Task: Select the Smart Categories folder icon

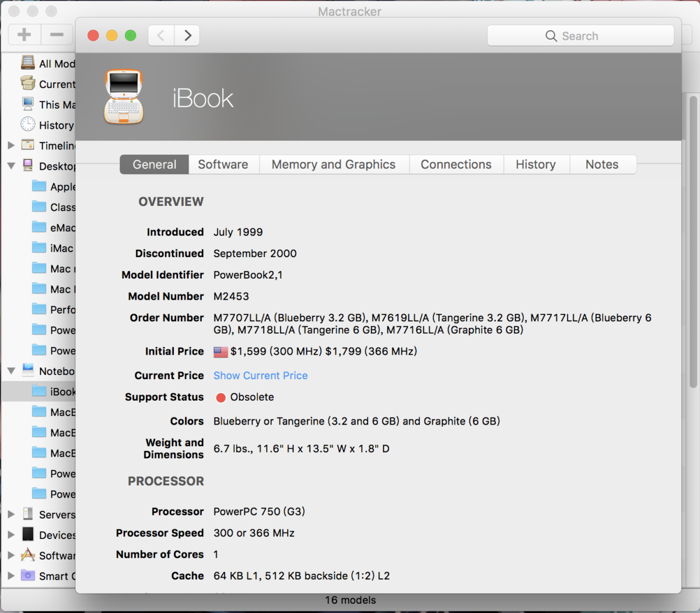Action: click(x=27, y=576)
